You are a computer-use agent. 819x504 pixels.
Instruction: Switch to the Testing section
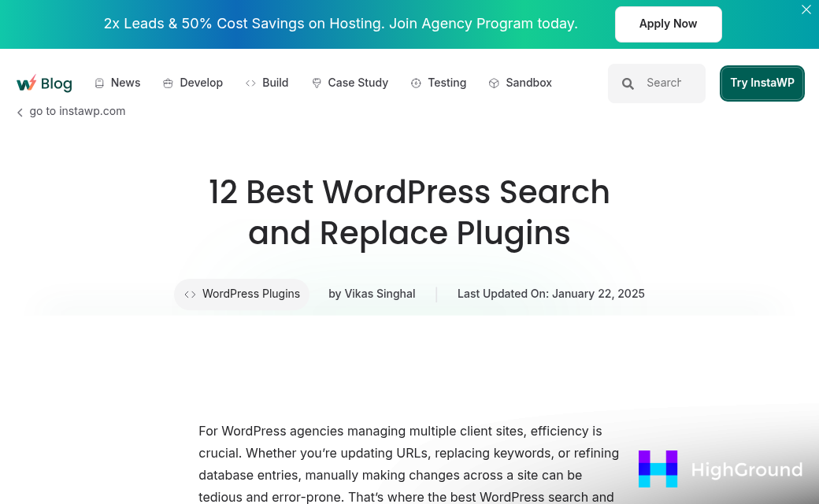(447, 82)
